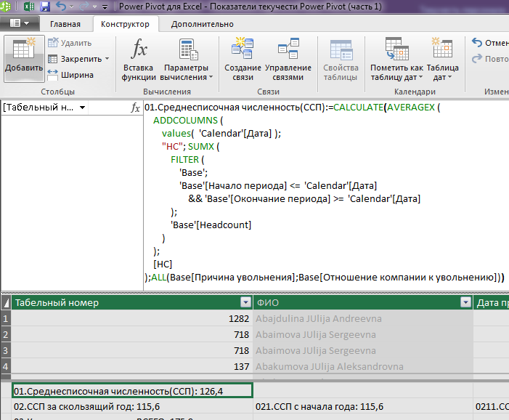
Task: Click the fx button beside formula bar
Action: tap(135, 108)
